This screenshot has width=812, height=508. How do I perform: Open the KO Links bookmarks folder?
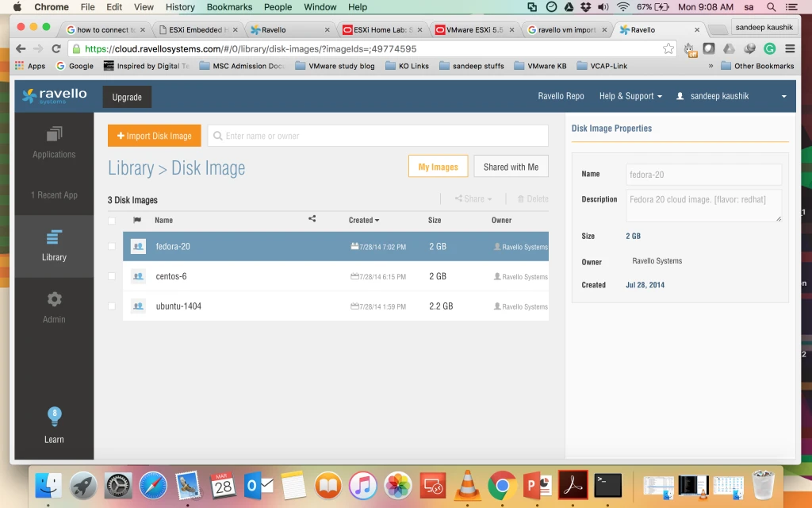point(407,66)
